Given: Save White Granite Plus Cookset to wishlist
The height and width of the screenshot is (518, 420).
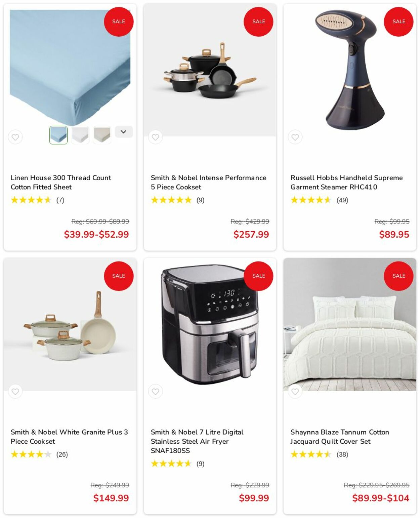Looking at the screenshot, I should click(15, 391).
